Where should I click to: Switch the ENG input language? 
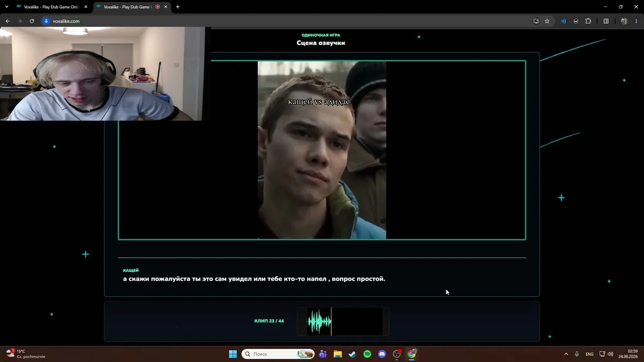[590, 354]
